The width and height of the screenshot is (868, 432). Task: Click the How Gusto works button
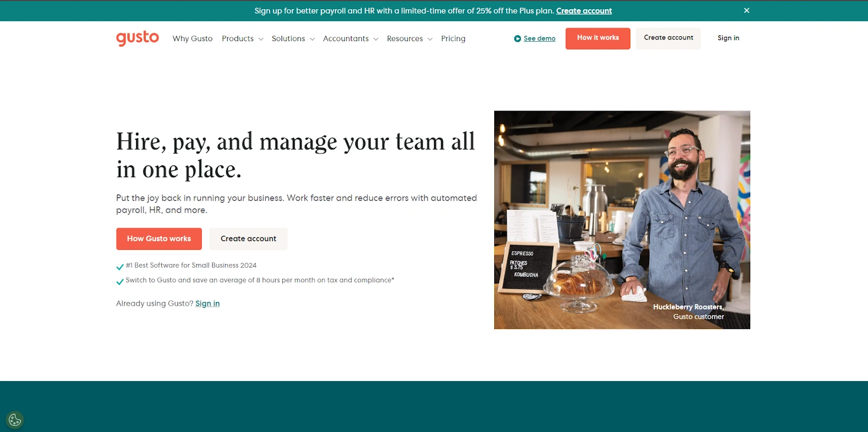(159, 238)
